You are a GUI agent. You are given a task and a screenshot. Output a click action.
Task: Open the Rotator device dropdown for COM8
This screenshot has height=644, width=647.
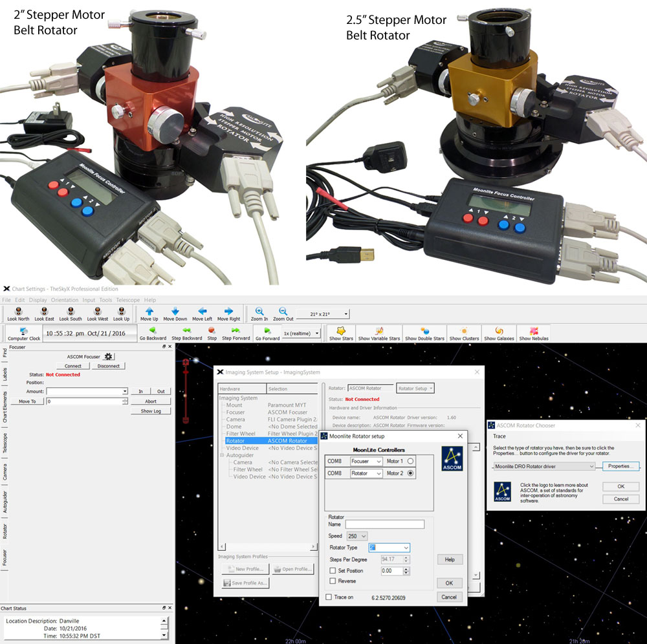(366, 473)
